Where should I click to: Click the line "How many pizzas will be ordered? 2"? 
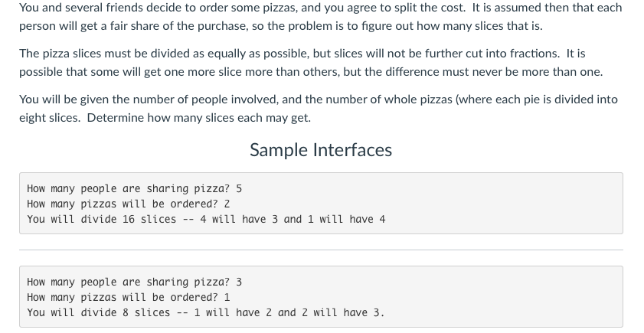[x=128, y=204]
